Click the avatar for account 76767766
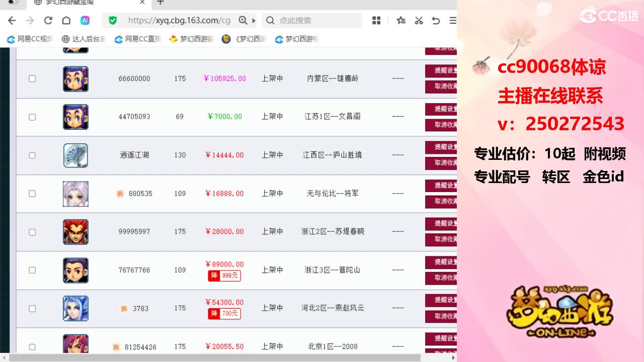 coord(75,270)
